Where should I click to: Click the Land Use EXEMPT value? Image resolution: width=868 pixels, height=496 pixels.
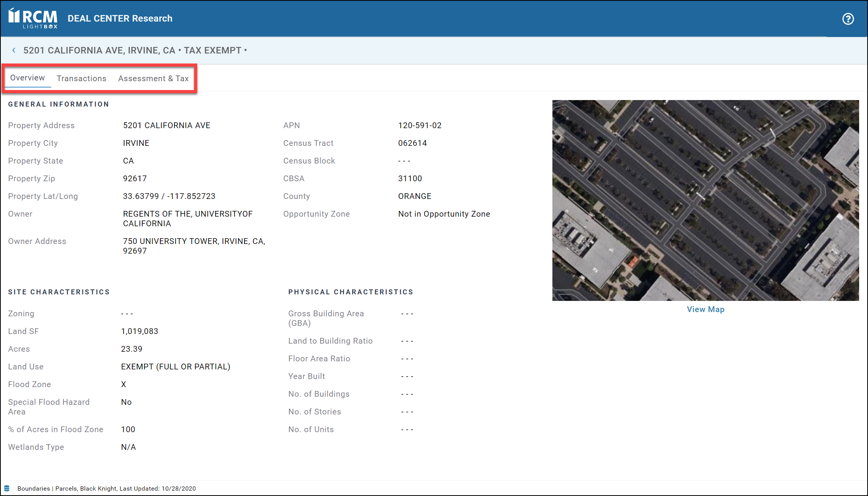coord(176,367)
